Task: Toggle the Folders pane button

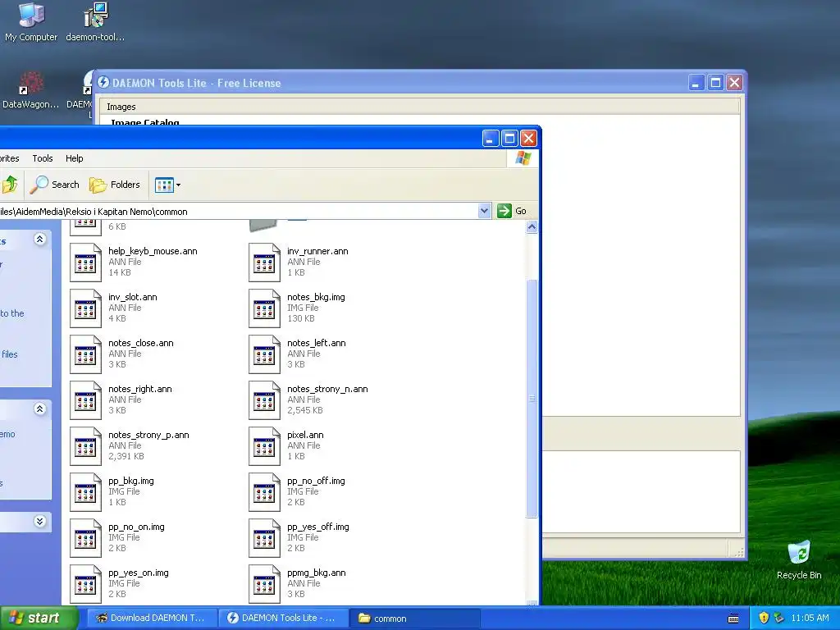Action: [115, 185]
